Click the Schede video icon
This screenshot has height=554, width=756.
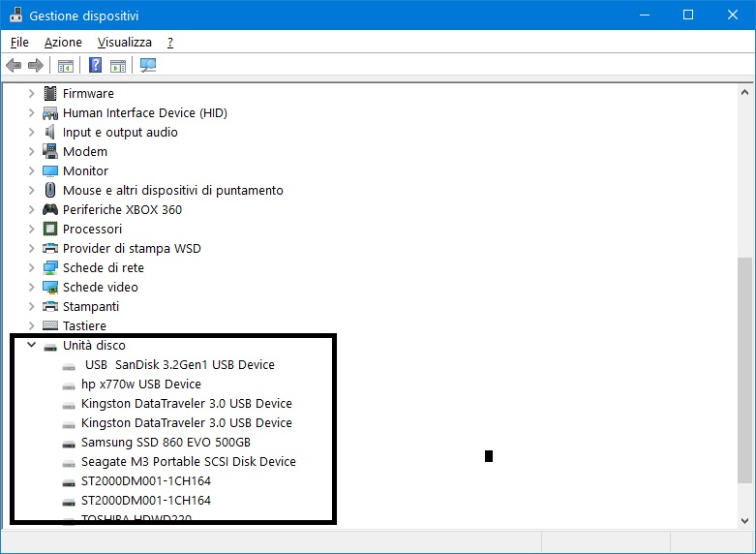(50, 287)
